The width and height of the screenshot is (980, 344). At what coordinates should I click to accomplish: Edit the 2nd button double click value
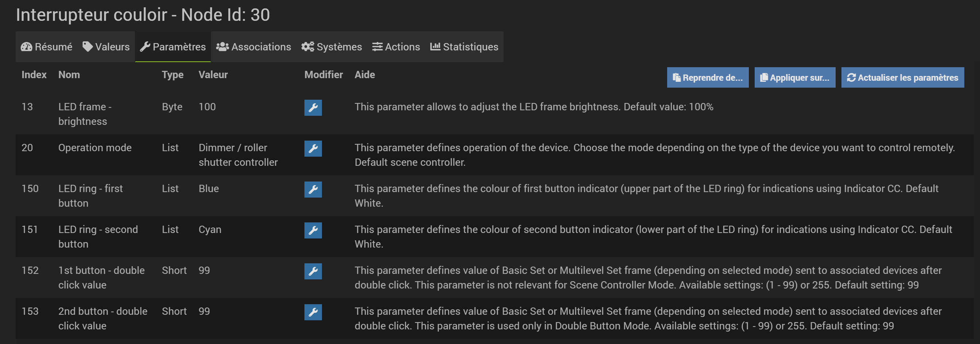(x=313, y=312)
